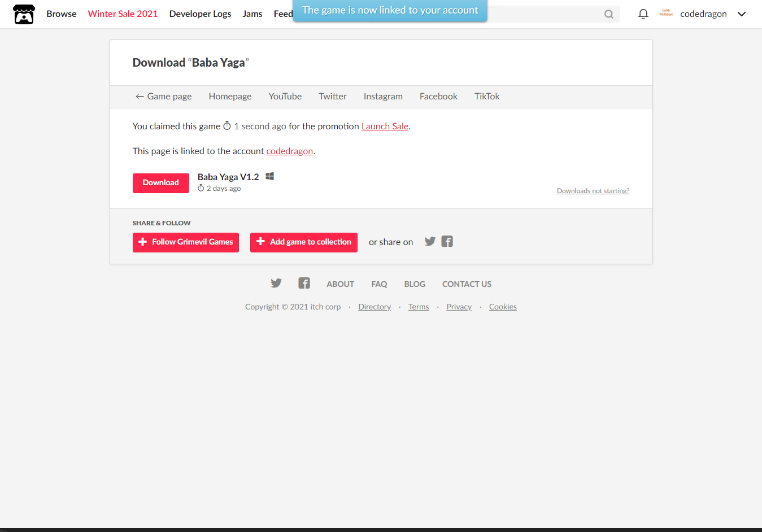Download Baba Yaga V1.2
The image size is (762, 532).
click(161, 183)
